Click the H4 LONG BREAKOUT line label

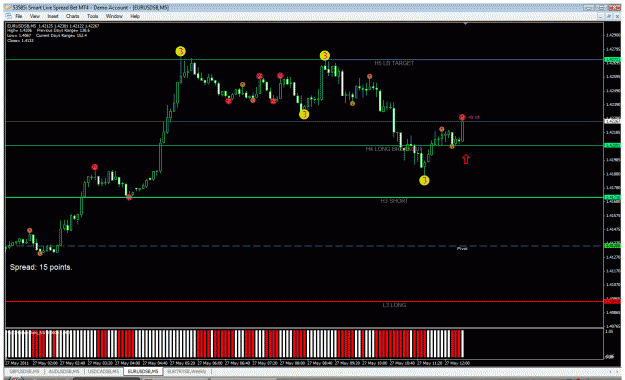tap(393, 149)
